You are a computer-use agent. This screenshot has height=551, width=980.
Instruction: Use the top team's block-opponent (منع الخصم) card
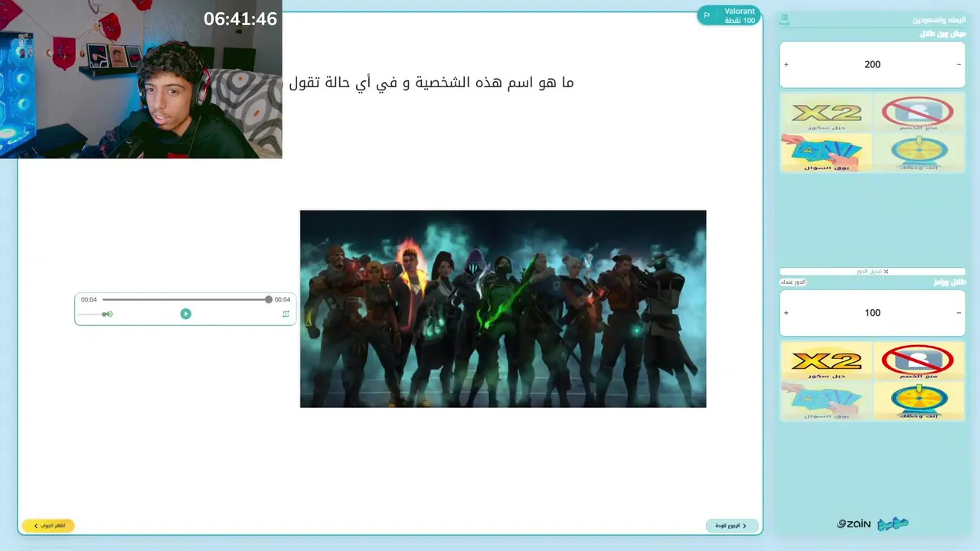(x=919, y=113)
